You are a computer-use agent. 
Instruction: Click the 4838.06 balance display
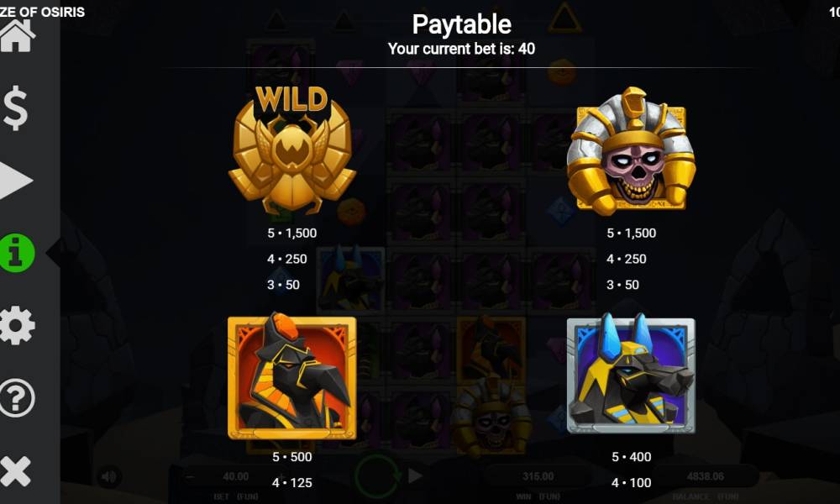coord(705,475)
